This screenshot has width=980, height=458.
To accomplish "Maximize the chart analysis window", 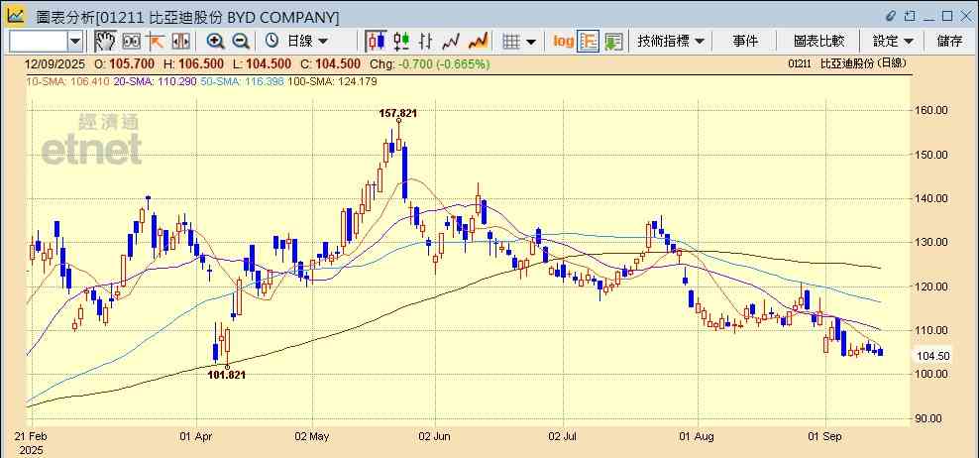I will point(947,16).
